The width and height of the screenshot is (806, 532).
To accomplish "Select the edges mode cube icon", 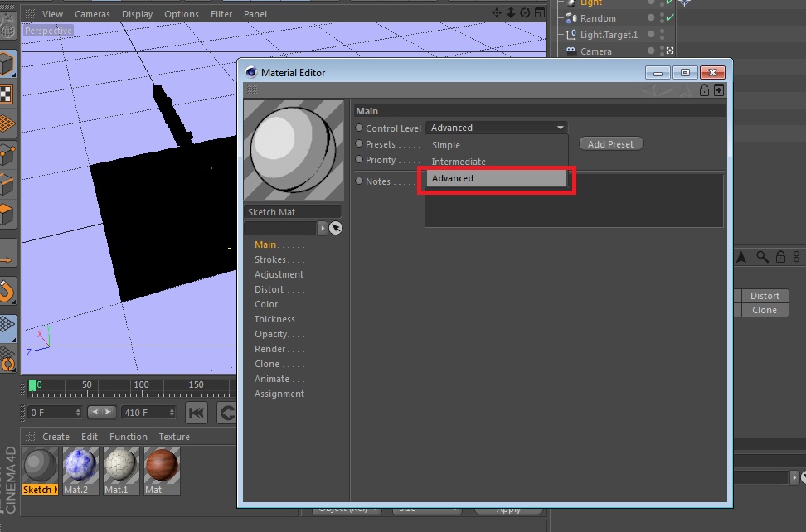I will (7, 184).
